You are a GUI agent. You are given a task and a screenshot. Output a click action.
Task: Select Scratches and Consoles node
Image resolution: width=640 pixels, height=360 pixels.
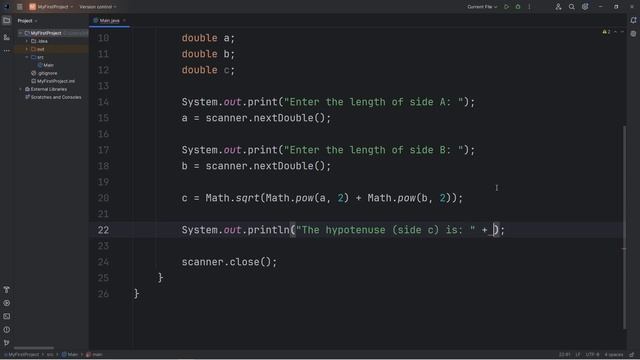[53, 97]
